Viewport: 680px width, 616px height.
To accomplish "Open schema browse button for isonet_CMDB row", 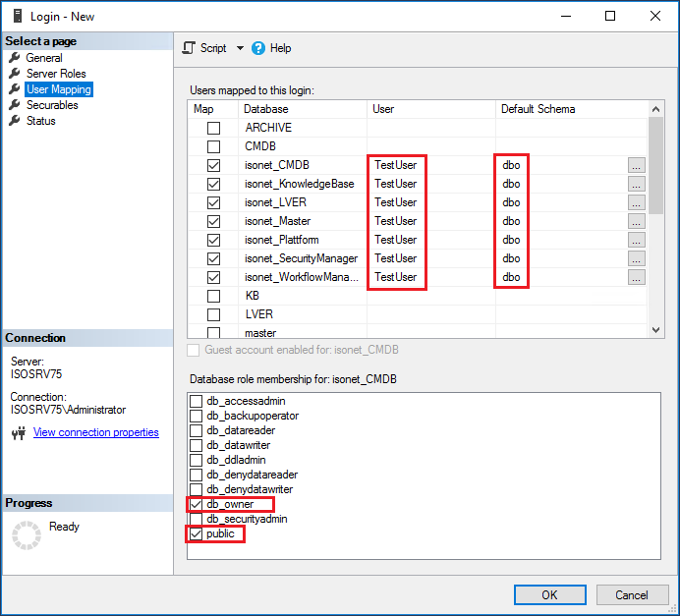I will pyautogui.click(x=636, y=165).
